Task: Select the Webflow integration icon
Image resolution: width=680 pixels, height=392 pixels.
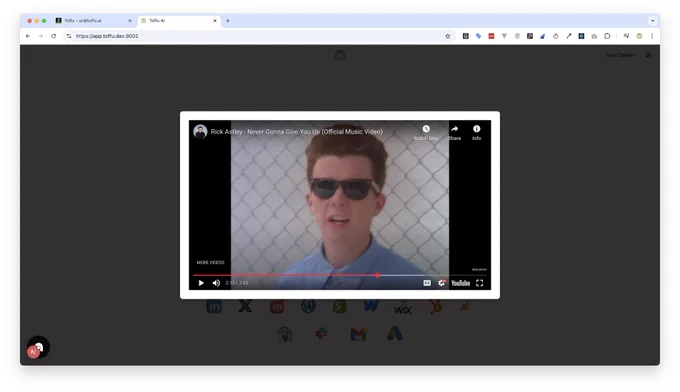Action: click(371, 305)
